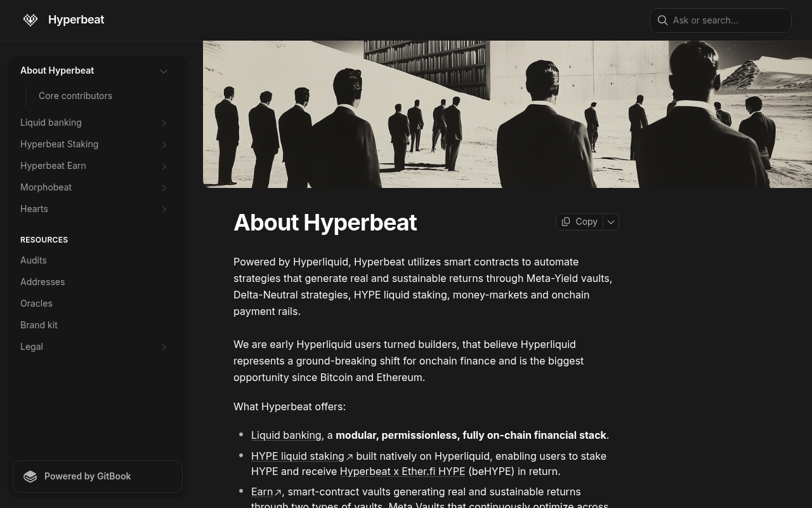Open the Copy options dropdown arrow
The image size is (812, 508).
pyautogui.click(x=611, y=222)
